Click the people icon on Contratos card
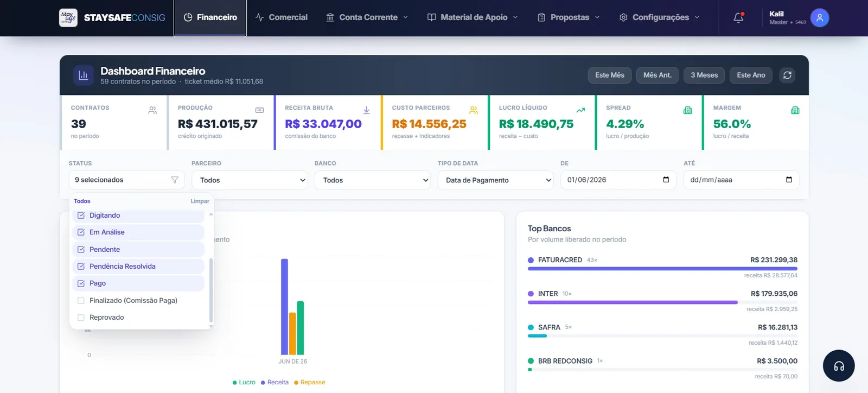The width and height of the screenshot is (868, 393). (152, 110)
